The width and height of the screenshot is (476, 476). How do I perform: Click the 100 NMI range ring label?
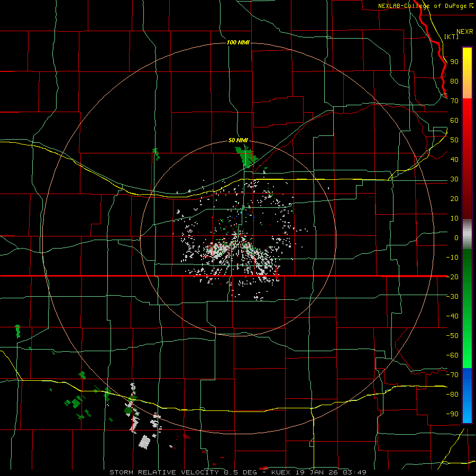238,42
